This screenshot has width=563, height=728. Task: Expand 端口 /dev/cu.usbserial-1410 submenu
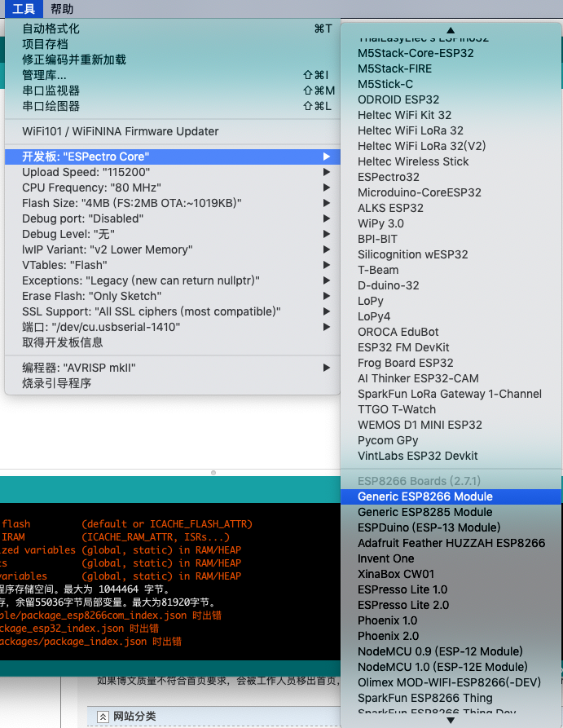[x=172, y=327]
